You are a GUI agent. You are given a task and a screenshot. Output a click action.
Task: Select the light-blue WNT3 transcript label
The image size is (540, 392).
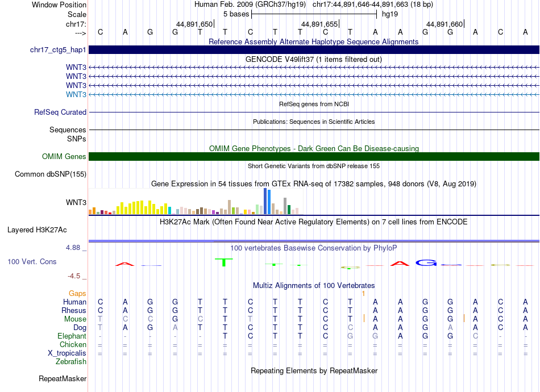pyautogui.click(x=76, y=94)
